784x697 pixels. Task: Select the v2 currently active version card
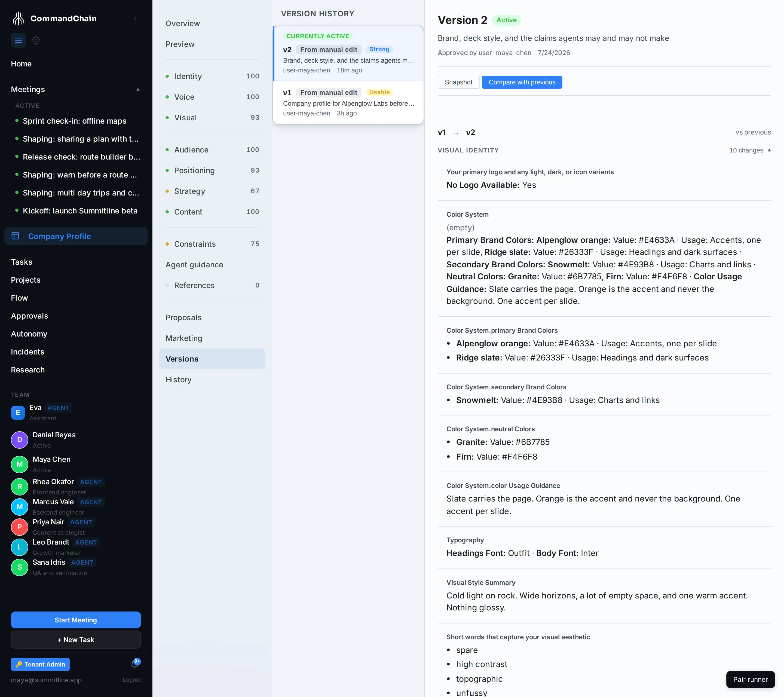point(348,53)
